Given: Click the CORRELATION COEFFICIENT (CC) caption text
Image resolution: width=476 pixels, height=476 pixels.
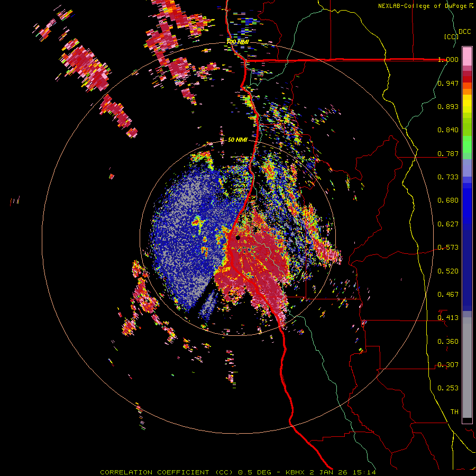Looking at the screenshot, I should [167, 472].
